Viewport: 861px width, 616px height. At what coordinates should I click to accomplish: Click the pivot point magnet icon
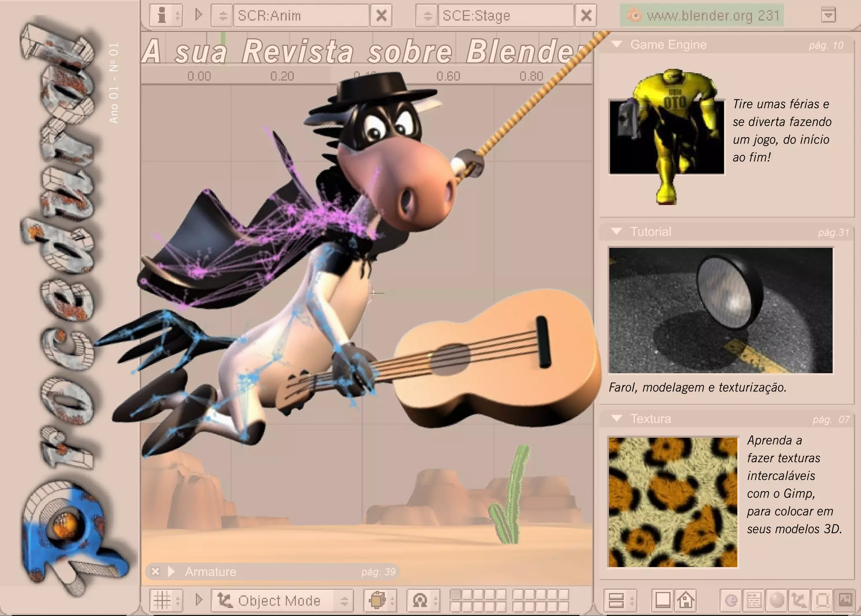(x=420, y=600)
